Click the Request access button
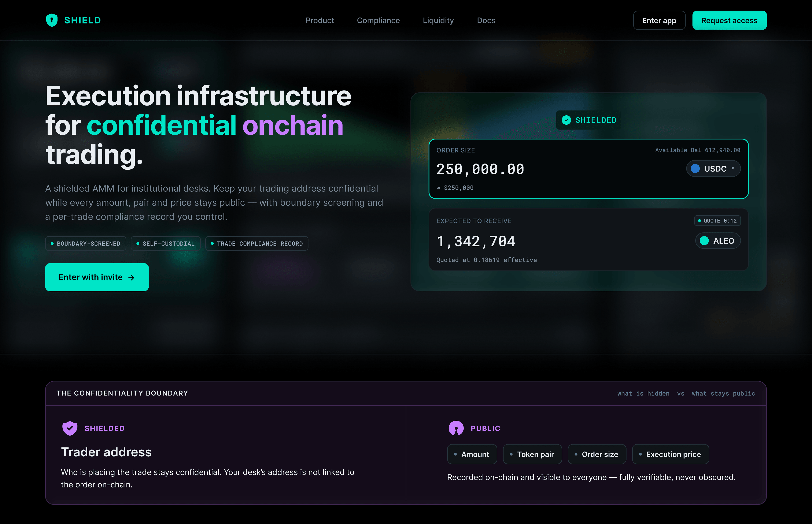Viewport: 812px width, 524px height. pos(729,20)
